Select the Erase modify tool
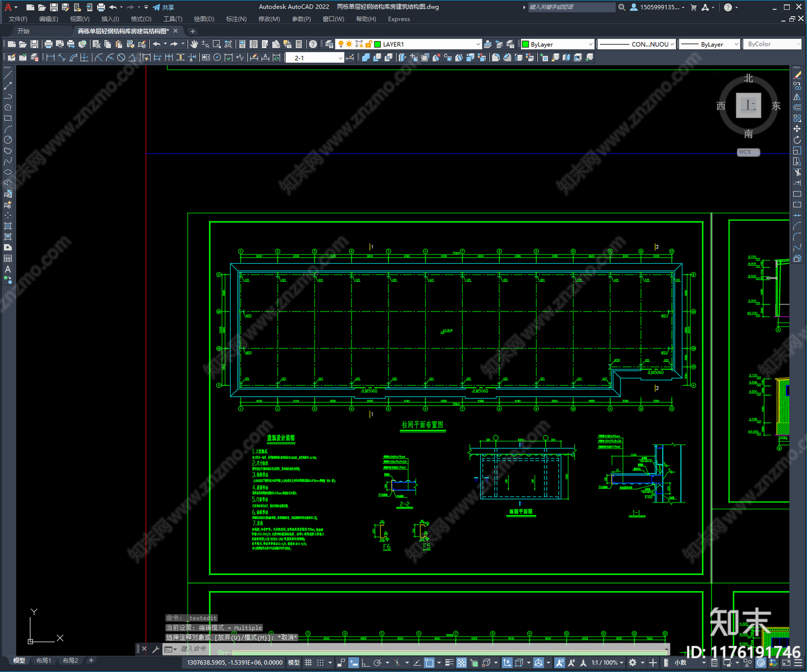Image resolution: width=807 pixels, height=672 pixels. click(797, 75)
